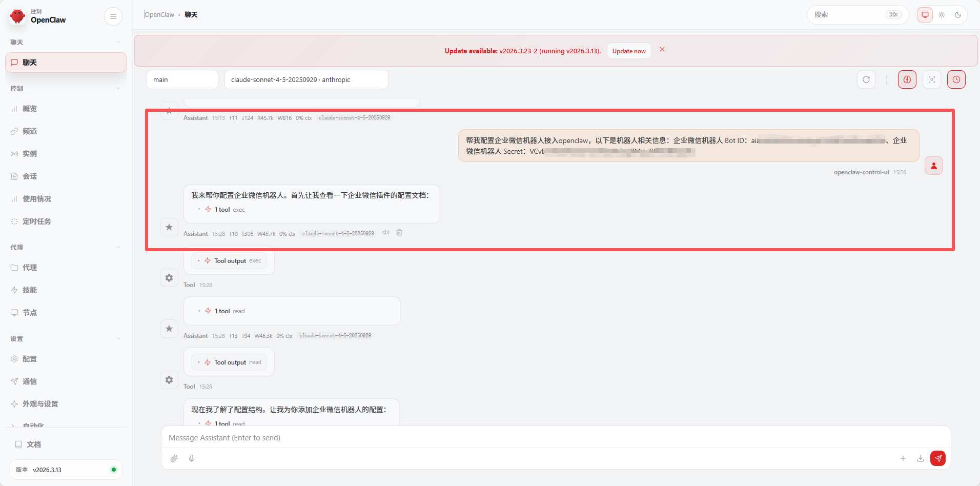The width and height of the screenshot is (980, 486).
Task: Dismiss the update available banner
Action: coord(662,50)
